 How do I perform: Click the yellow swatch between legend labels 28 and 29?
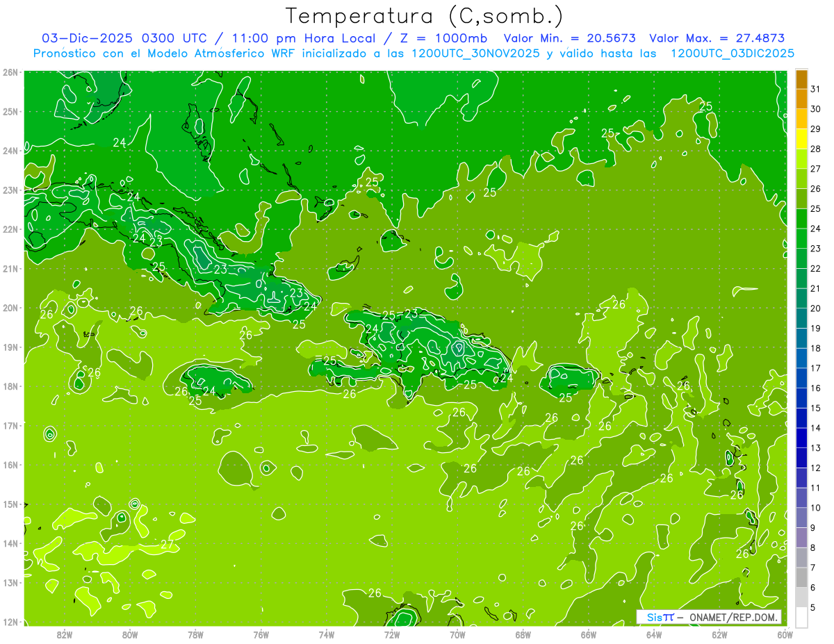coord(801,139)
